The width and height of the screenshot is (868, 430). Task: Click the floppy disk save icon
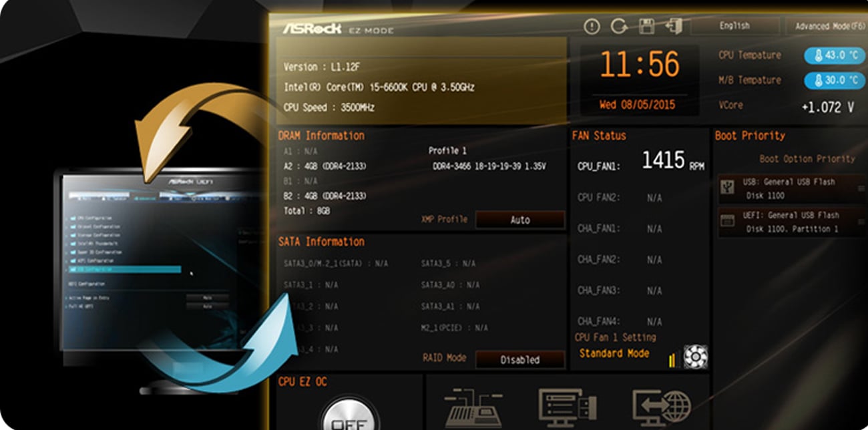pos(646,27)
